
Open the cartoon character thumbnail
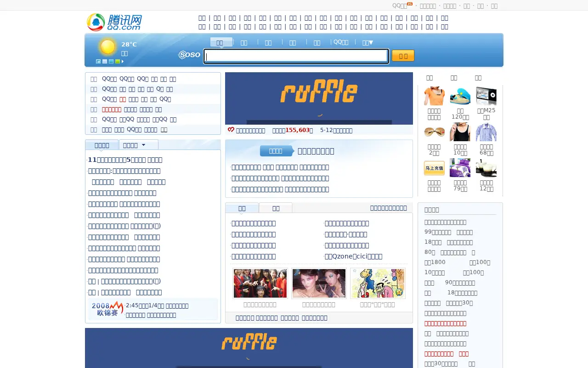point(378,283)
